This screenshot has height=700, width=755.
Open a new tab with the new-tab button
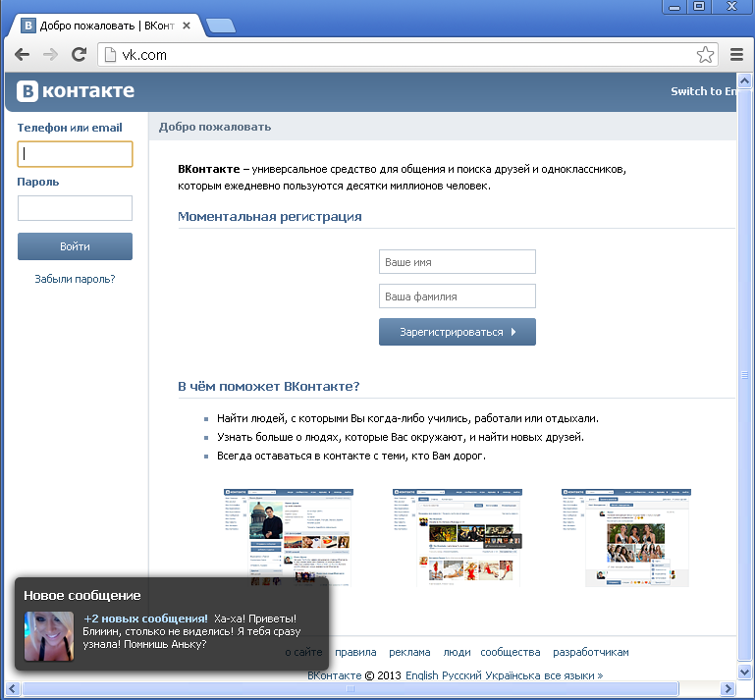(x=221, y=26)
